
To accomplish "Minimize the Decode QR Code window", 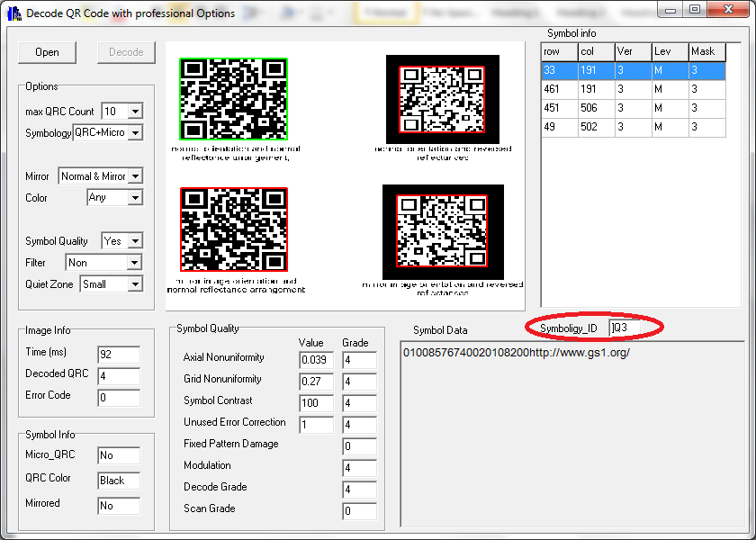I will click(x=670, y=10).
